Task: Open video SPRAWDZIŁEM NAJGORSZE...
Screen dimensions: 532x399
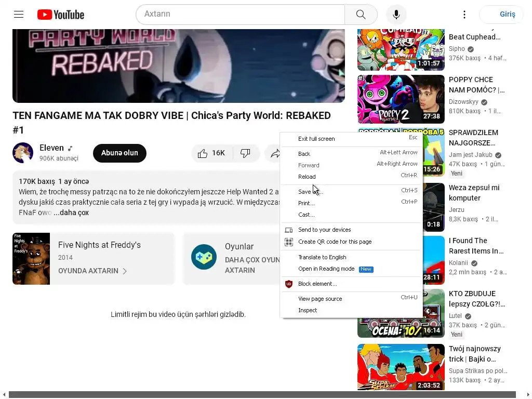Action: click(473, 138)
